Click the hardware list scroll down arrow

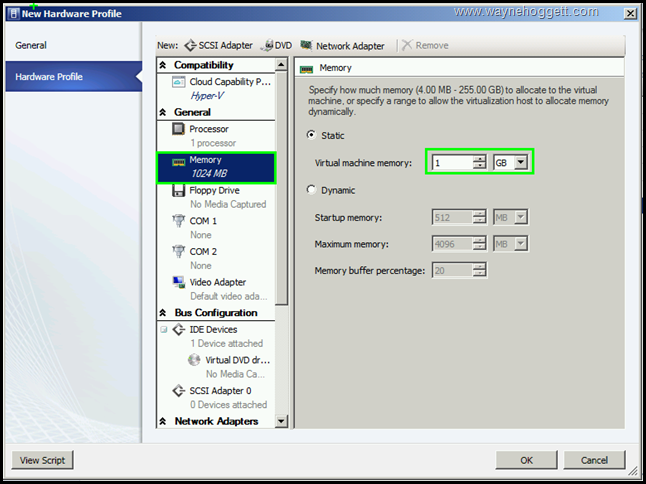[281, 421]
